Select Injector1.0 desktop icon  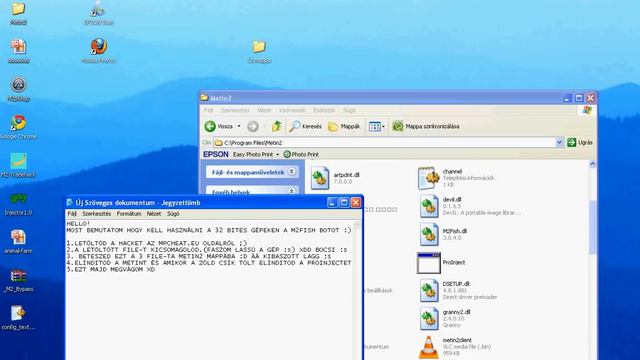pyautogui.click(x=18, y=204)
